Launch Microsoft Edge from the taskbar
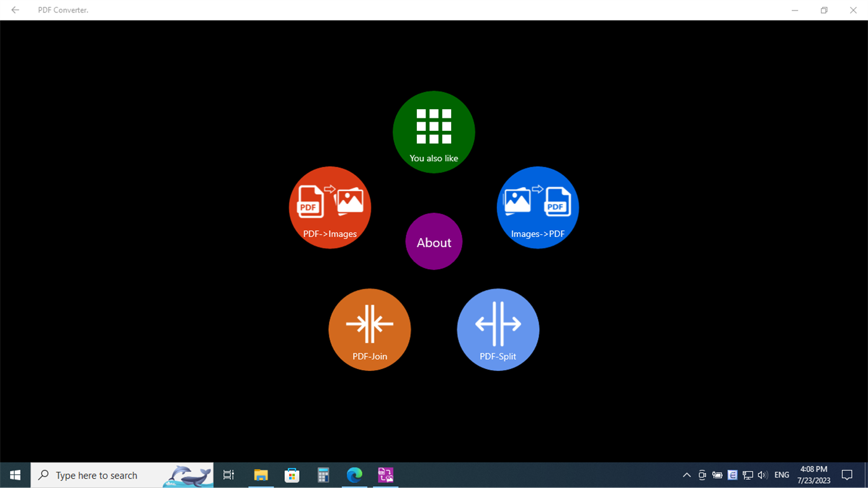Screen dimensions: 868x488 (354, 475)
